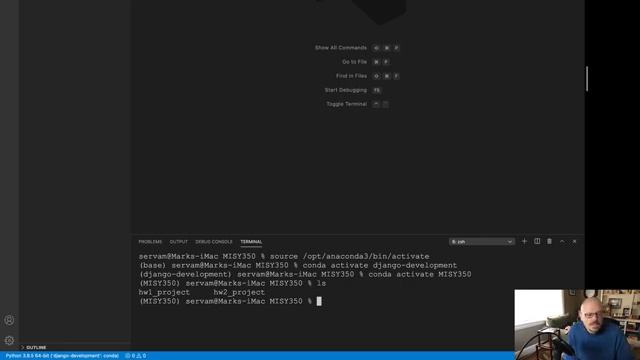Click the Python interpreter status bar entry

tap(62, 356)
